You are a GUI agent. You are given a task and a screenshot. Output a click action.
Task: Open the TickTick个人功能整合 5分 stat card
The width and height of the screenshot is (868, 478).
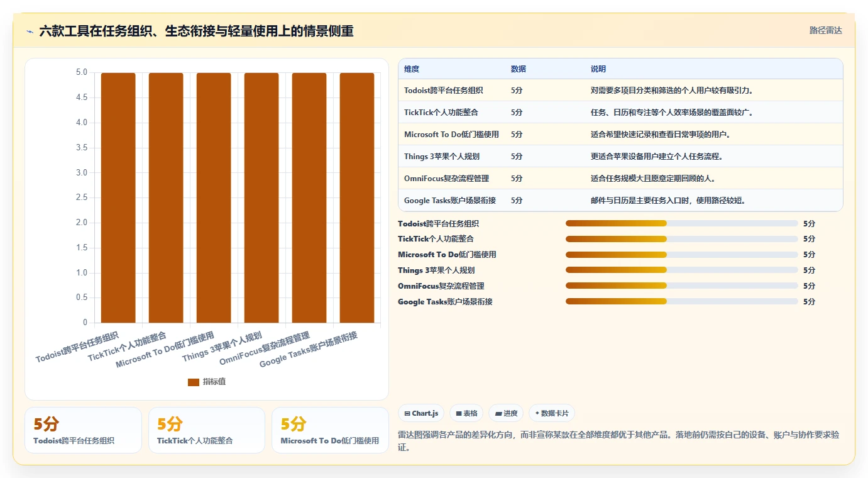click(207, 430)
